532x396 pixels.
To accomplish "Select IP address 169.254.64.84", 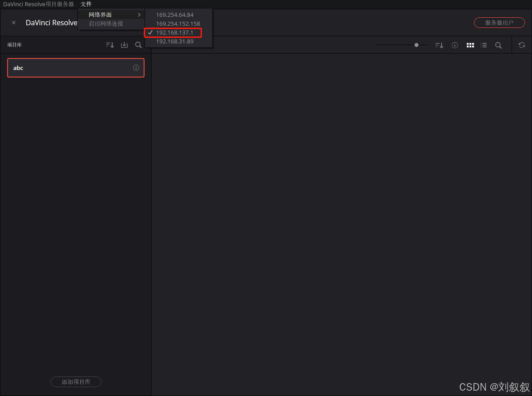I will click(x=175, y=15).
